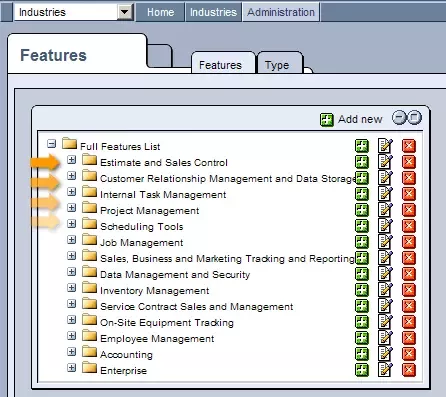Edit the Full Features List entry
Image resolution: width=446 pixels, height=397 pixels.
385,146
